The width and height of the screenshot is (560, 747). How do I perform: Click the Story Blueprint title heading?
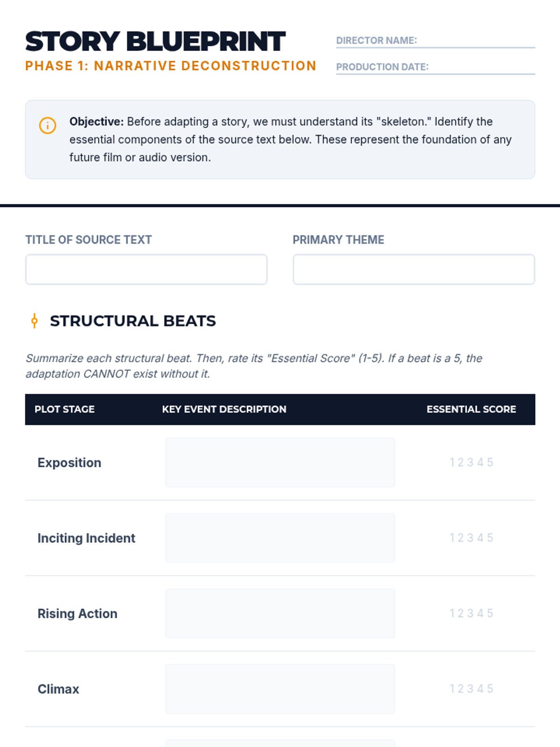click(x=155, y=41)
